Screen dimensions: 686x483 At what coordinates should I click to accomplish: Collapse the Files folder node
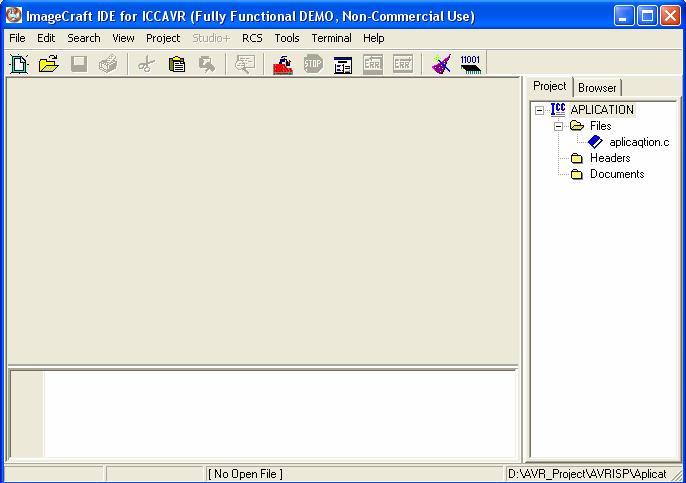click(x=559, y=126)
